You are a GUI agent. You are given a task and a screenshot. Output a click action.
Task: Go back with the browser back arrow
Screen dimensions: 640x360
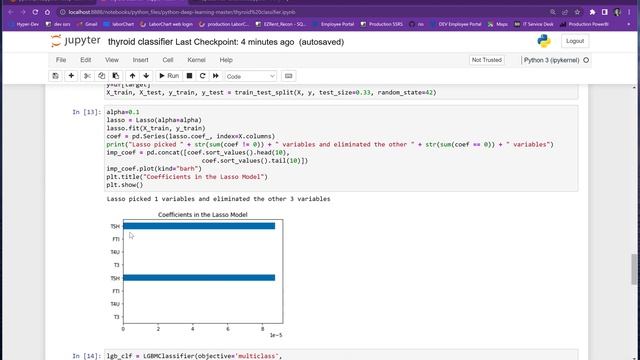[11, 12]
